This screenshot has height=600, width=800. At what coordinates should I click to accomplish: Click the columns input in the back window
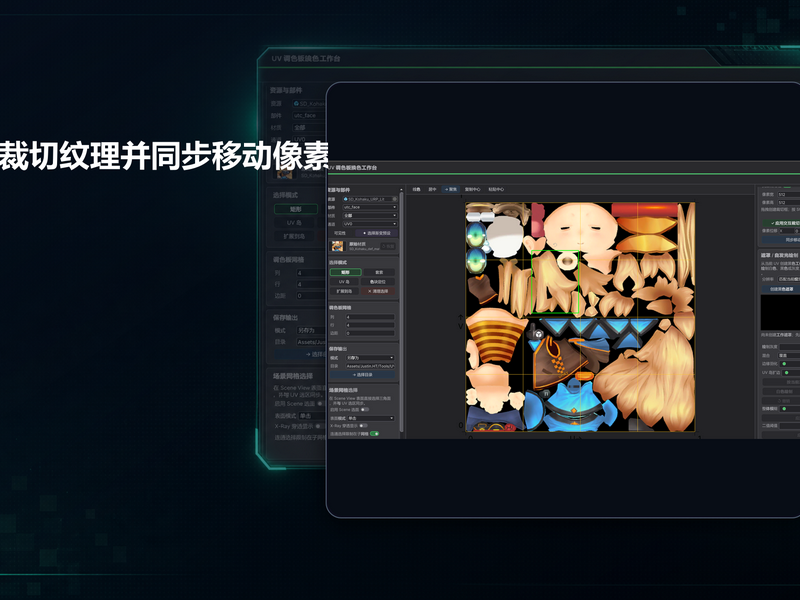(x=311, y=273)
